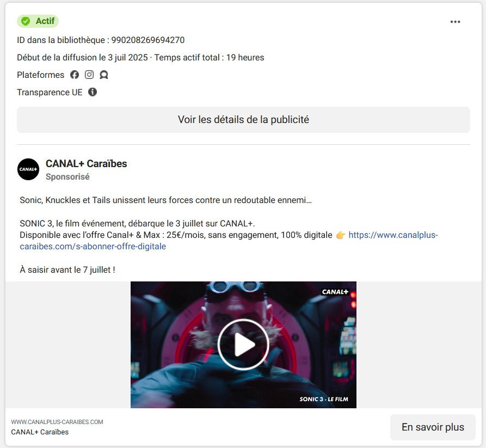Open the CANAL+ Caraïbes page name

pos(86,163)
